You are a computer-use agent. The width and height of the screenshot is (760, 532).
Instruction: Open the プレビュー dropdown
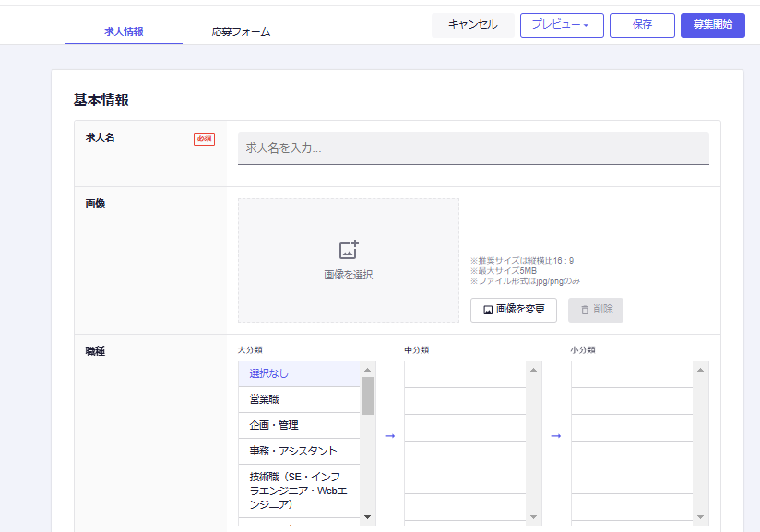(562, 25)
